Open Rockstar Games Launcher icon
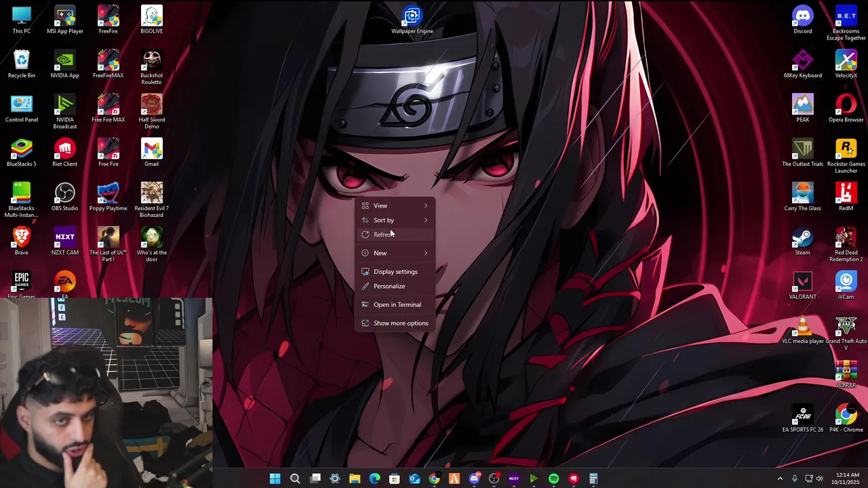The width and height of the screenshot is (868, 488). [x=846, y=156]
